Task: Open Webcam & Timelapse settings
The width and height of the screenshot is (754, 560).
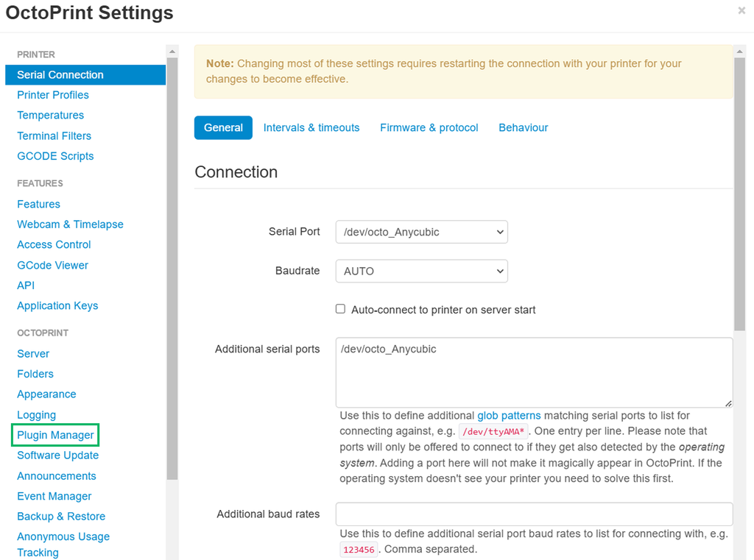Action: (71, 224)
